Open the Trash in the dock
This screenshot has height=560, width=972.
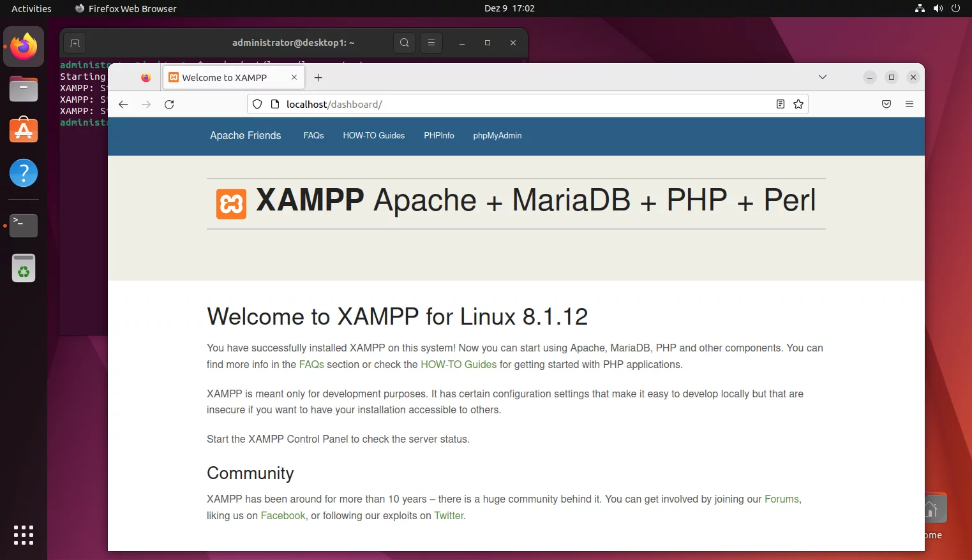24,268
